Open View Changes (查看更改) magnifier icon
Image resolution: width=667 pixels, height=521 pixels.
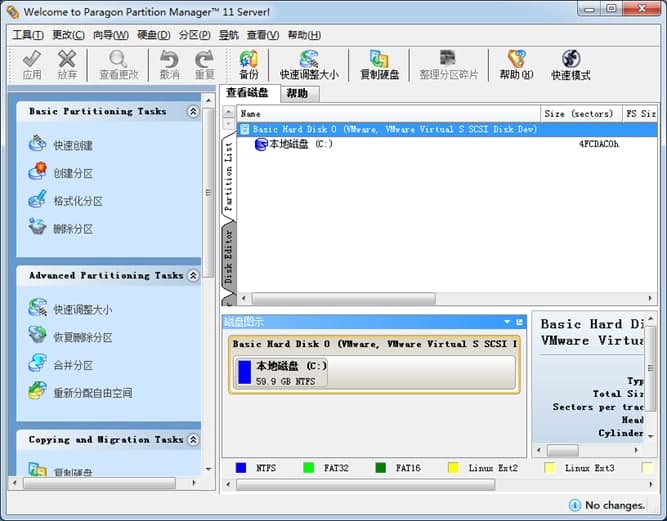click(118, 59)
